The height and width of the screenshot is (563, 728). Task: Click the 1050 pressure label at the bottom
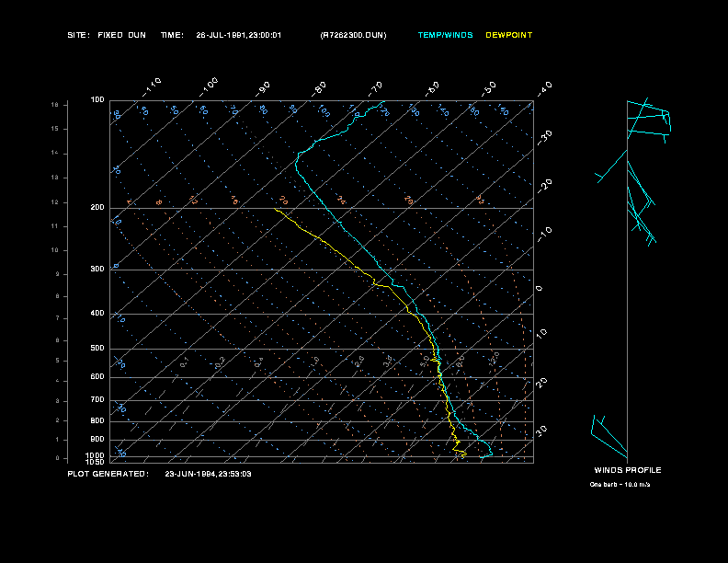(96, 462)
